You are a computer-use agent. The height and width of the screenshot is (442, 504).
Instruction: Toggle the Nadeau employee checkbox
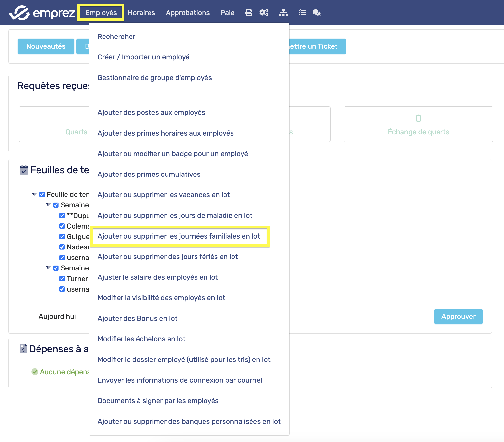click(62, 247)
